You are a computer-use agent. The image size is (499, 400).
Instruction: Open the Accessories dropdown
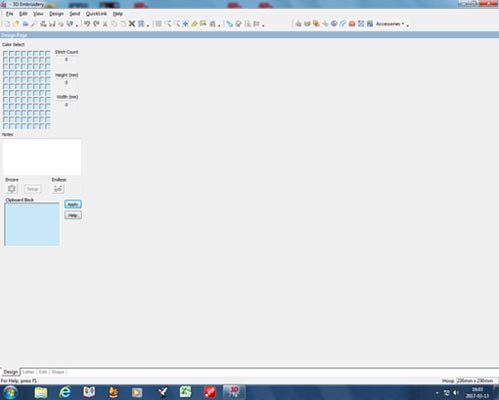click(390, 24)
